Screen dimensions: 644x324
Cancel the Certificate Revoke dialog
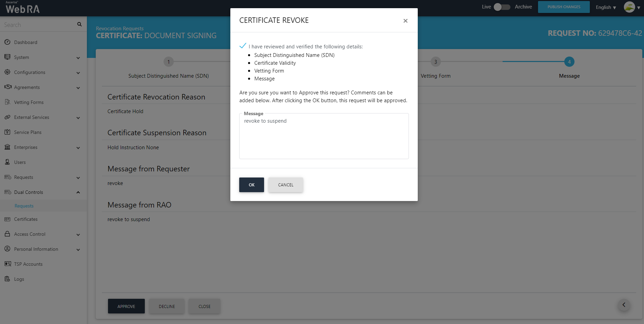click(x=285, y=185)
